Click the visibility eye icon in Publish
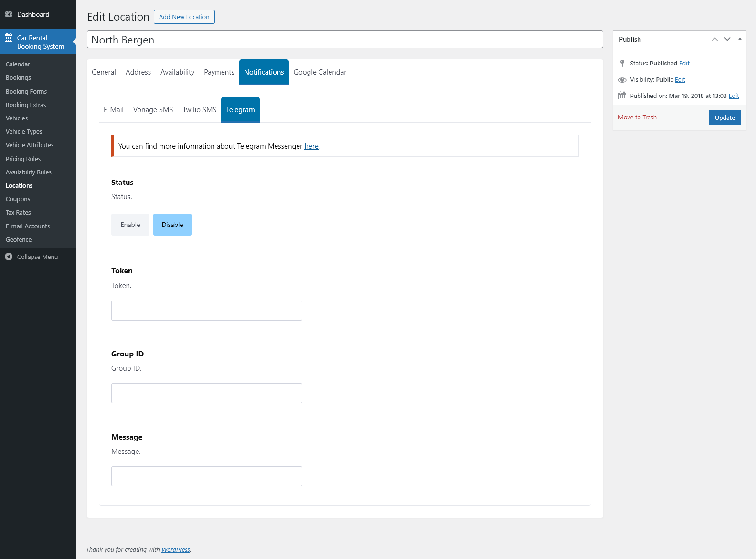This screenshot has width=756, height=559. [x=622, y=80]
